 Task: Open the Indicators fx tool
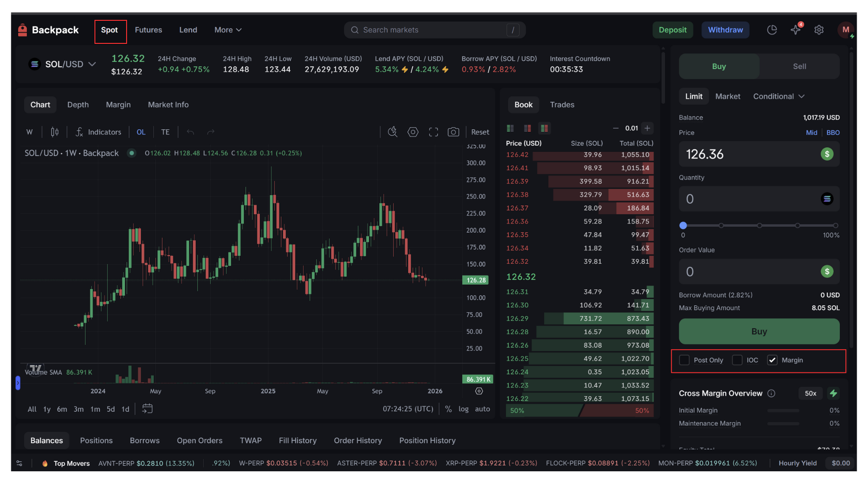pos(98,132)
